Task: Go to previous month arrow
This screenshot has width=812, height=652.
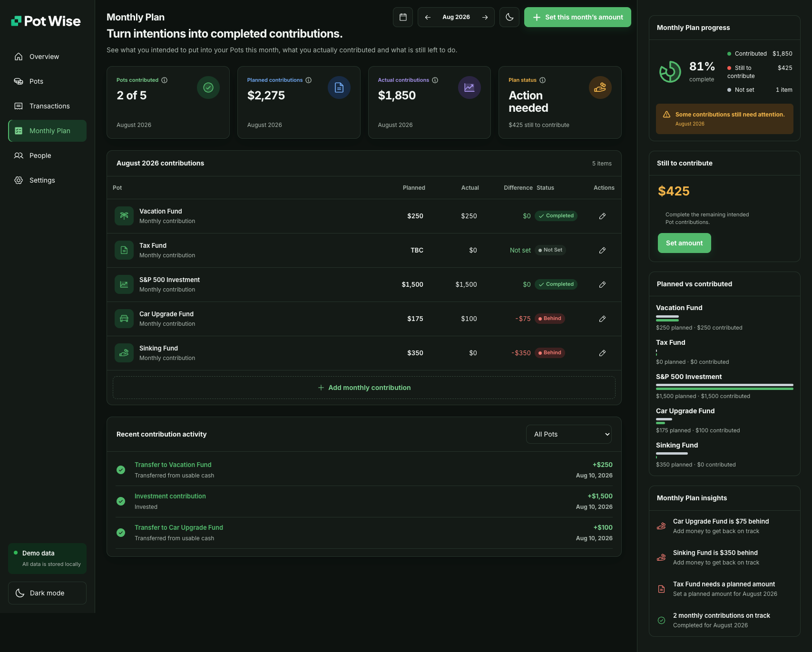Action: pos(428,17)
